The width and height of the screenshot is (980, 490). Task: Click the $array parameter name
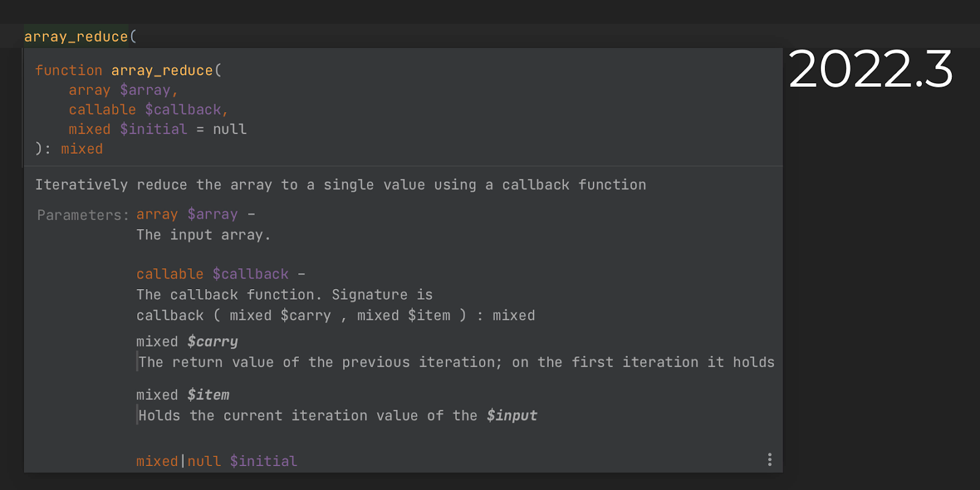(x=146, y=89)
